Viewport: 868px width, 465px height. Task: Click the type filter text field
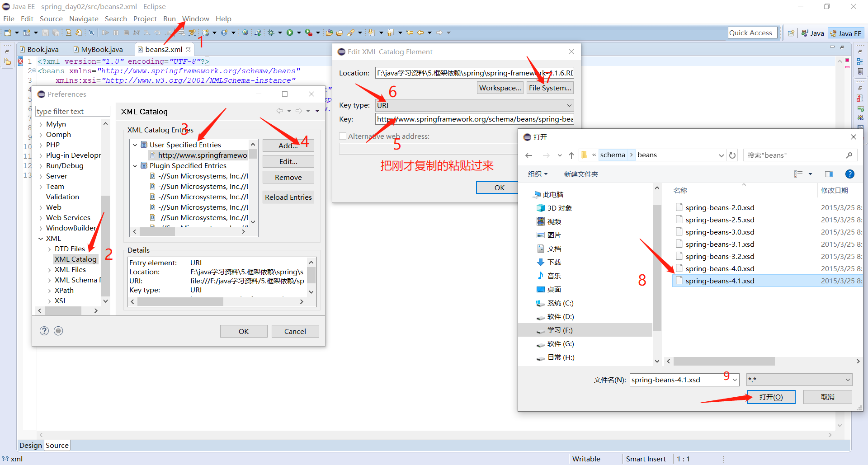point(72,111)
